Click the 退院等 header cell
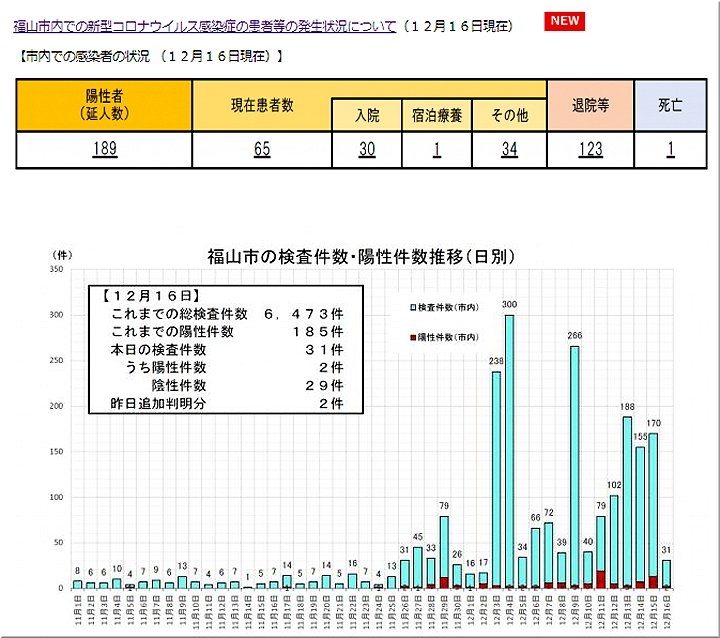Screen dimensions: 720x638 (x=590, y=104)
